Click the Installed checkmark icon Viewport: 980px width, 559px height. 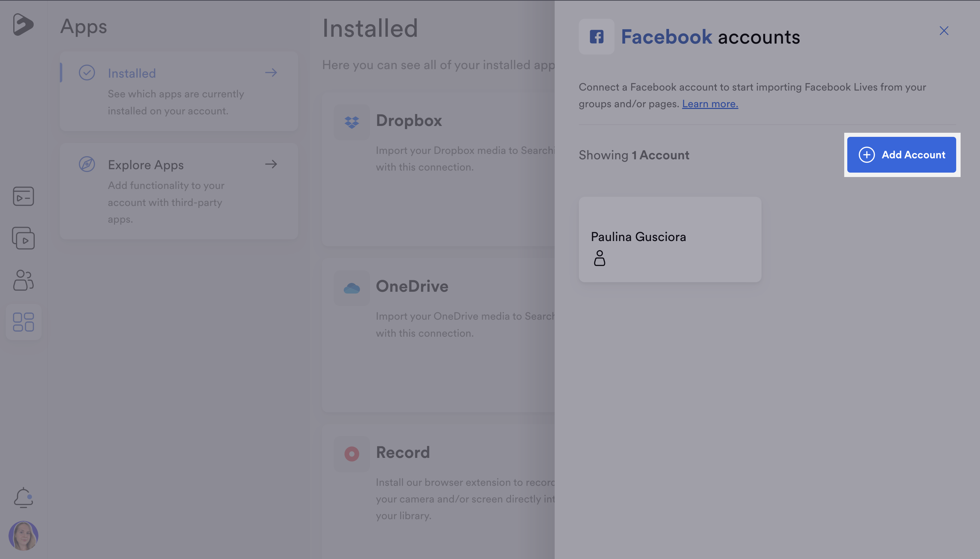pos(87,73)
